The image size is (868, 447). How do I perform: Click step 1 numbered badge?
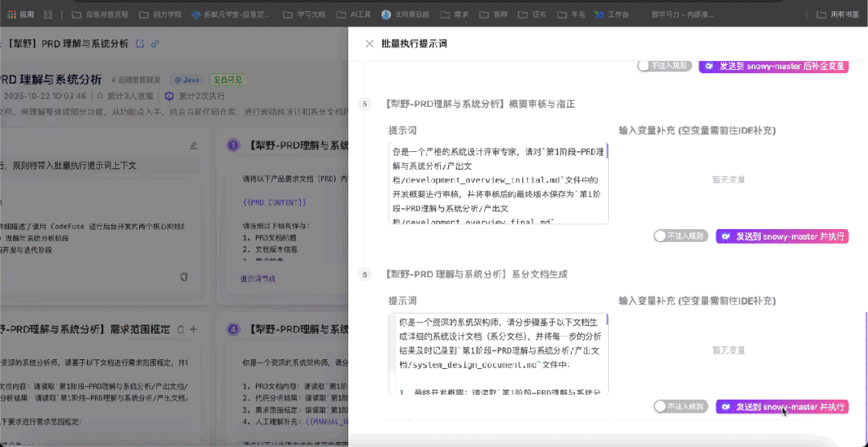[x=233, y=146]
